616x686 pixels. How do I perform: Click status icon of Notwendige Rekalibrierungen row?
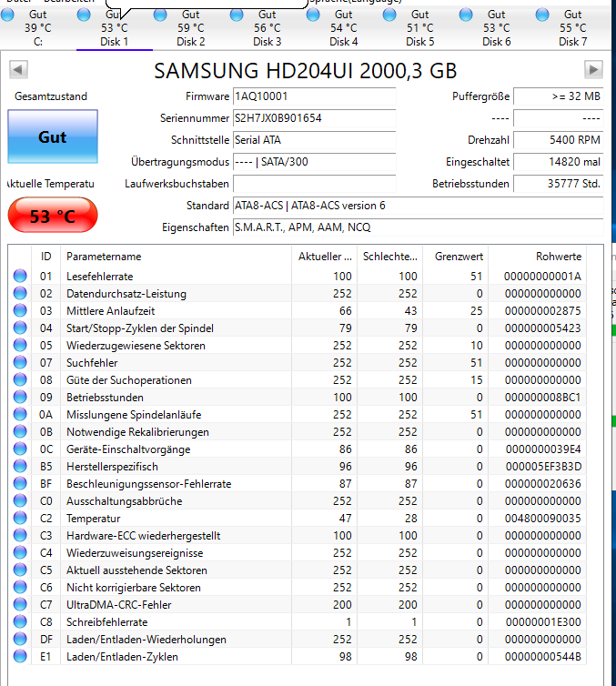pos(20,431)
